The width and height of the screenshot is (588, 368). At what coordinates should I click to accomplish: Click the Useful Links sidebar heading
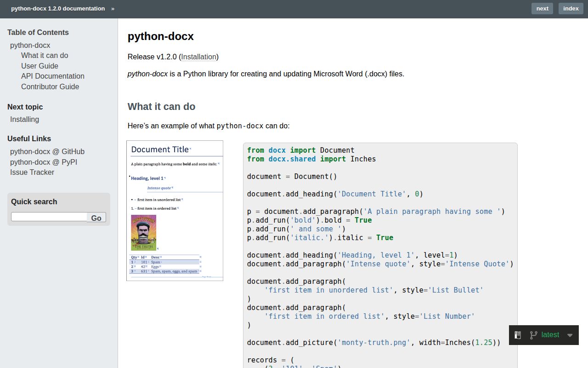[29, 138]
